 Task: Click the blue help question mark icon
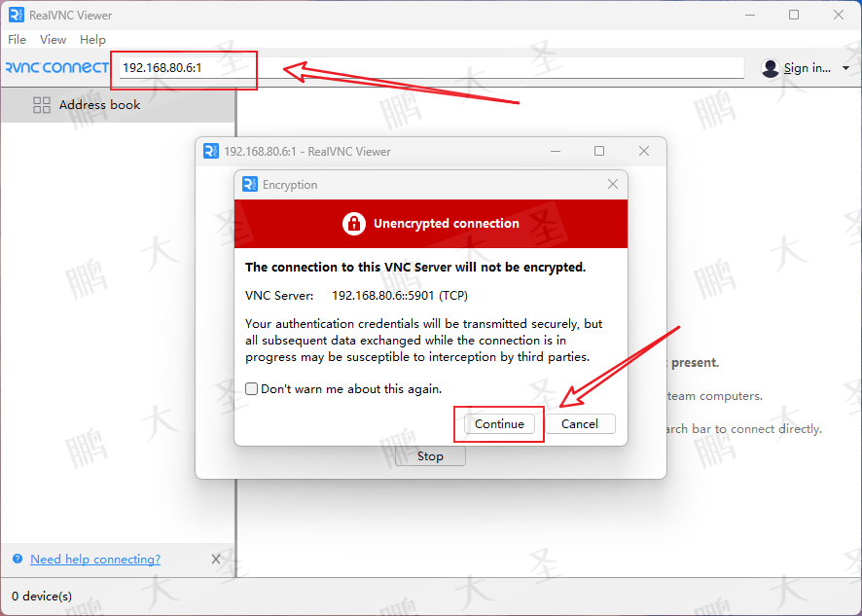(x=18, y=559)
